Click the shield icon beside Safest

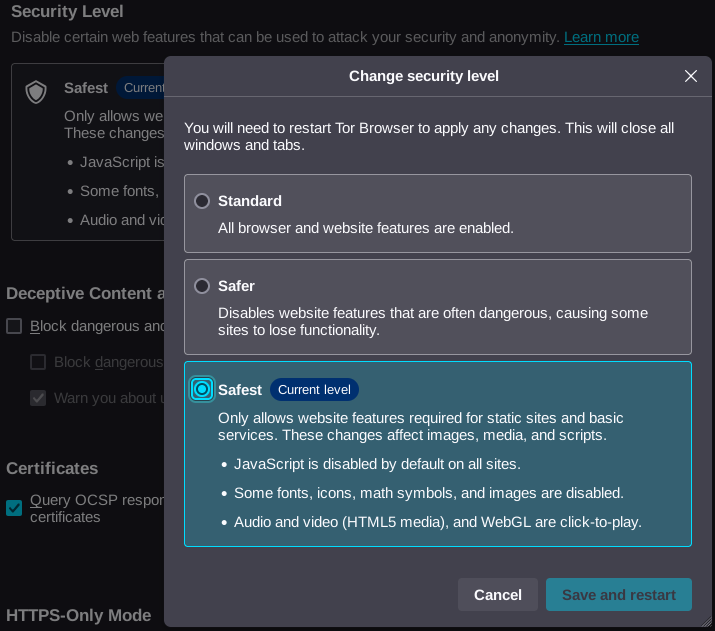click(x=36, y=92)
